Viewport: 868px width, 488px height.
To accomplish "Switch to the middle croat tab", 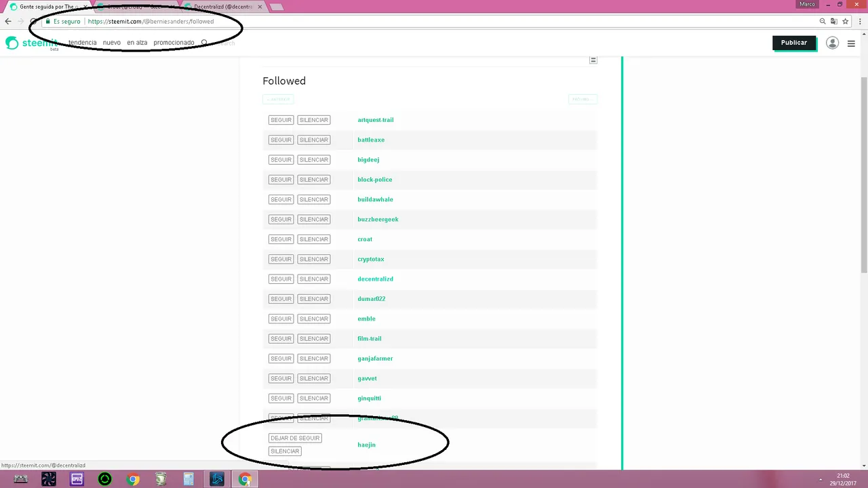I will (136, 7).
